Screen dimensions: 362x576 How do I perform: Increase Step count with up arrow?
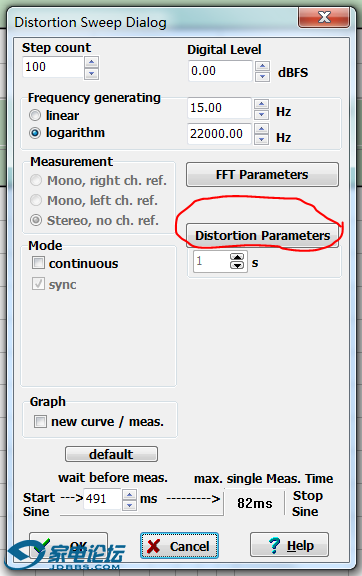point(92,62)
